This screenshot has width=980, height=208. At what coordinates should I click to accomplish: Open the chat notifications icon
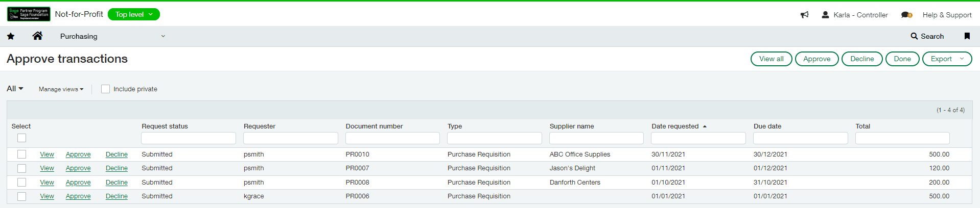click(x=906, y=15)
